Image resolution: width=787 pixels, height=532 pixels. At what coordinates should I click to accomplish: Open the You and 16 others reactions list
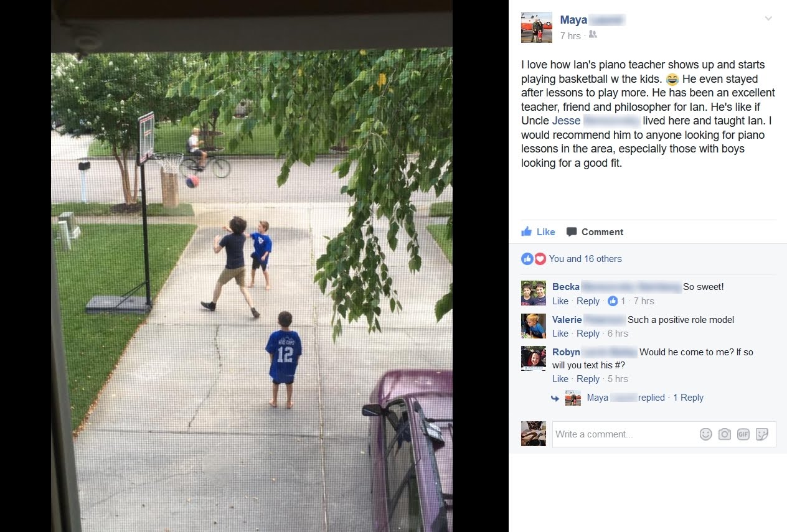point(585,259)
